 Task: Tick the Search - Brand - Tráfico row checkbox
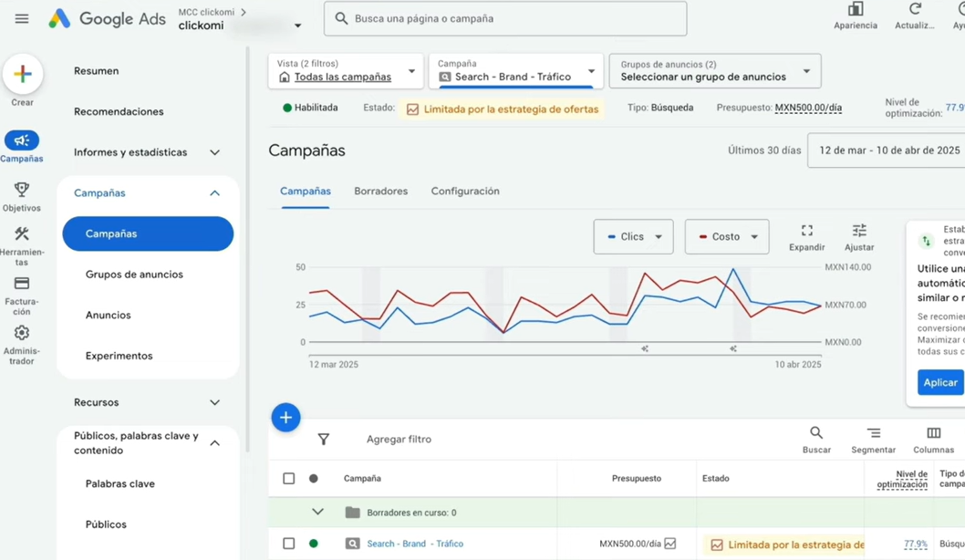click(x=288, y=544)
